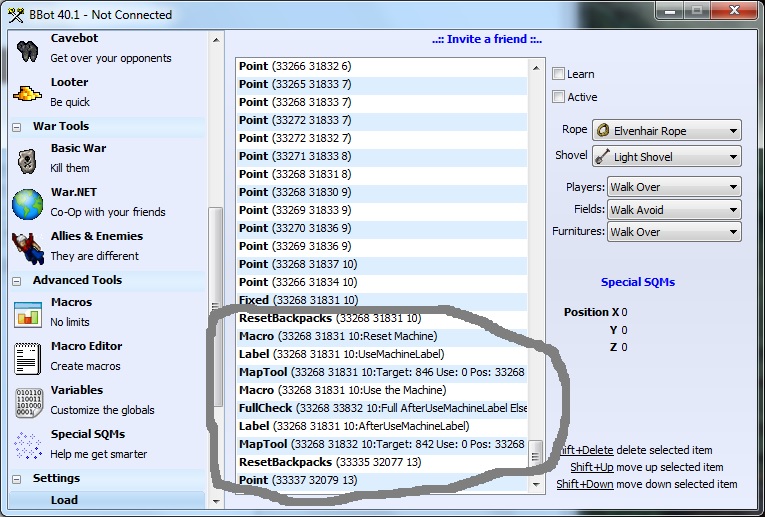Image resolution: width=765 pixels, height=517 pixels.
Task: Collapse the Advanced Tools section header
Action: point(19,281)
